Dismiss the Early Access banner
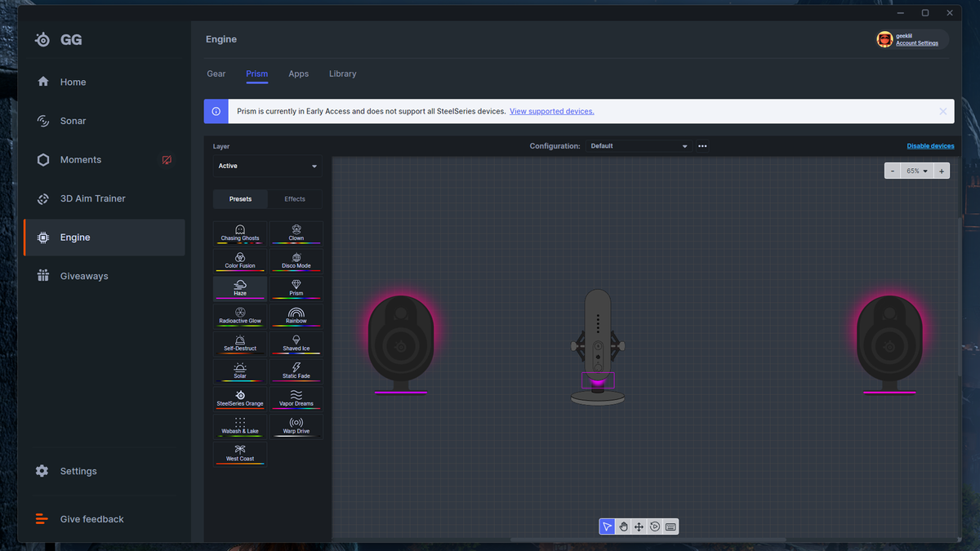980x551 pixels. 943,111
